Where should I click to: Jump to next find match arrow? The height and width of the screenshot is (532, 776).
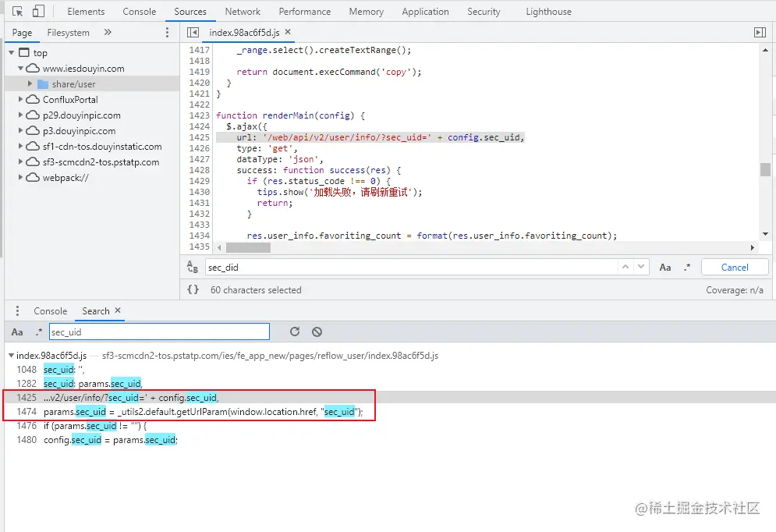641,267
